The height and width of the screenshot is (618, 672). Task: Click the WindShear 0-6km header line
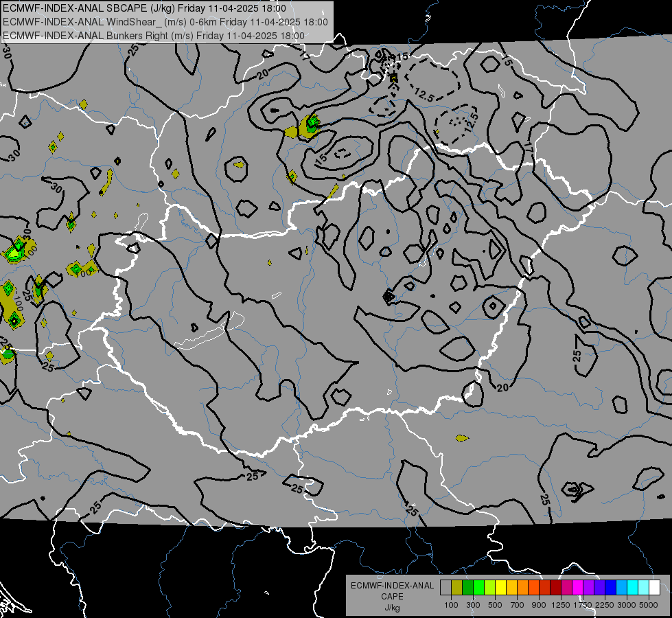coord(165,22)
